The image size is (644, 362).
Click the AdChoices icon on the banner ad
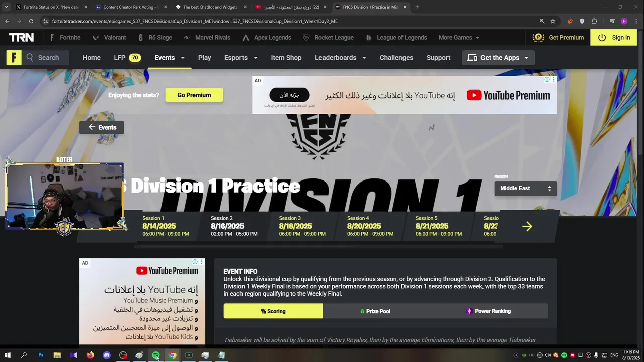(x=547, y=80)
